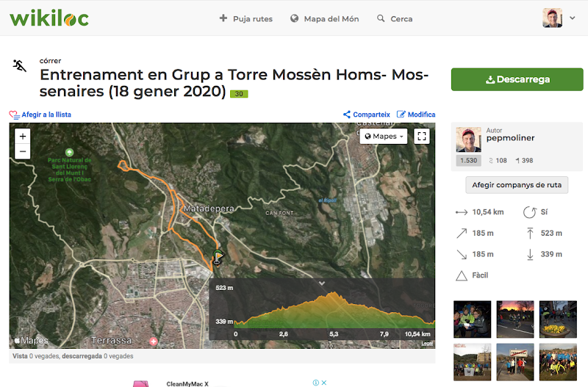This screenshot has height=387, width=588.
Task: Click the running activity icon
Action: [x=20, y=65]
